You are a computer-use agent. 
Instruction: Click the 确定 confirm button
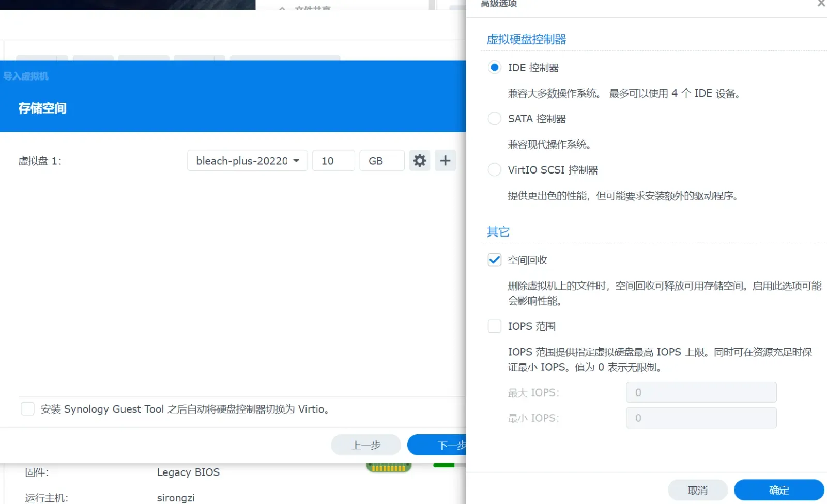(779, 490)
